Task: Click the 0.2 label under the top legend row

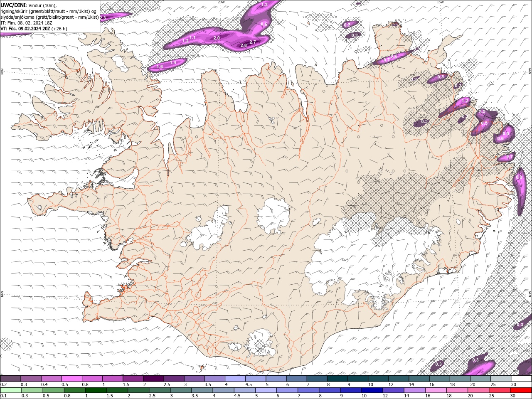Action: (x=3, y=384)
